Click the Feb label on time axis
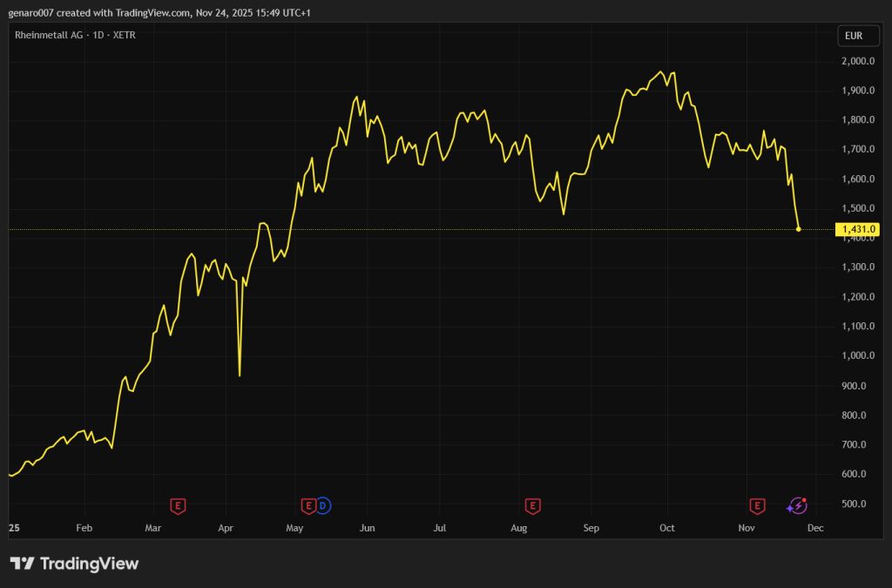Image resolution: width=892 pixels, height=588 pixels. click(84, 528)
